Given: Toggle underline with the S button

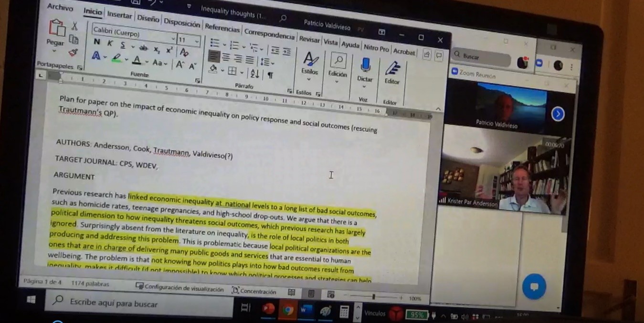Looking at the screenshot, I should 123,45.
